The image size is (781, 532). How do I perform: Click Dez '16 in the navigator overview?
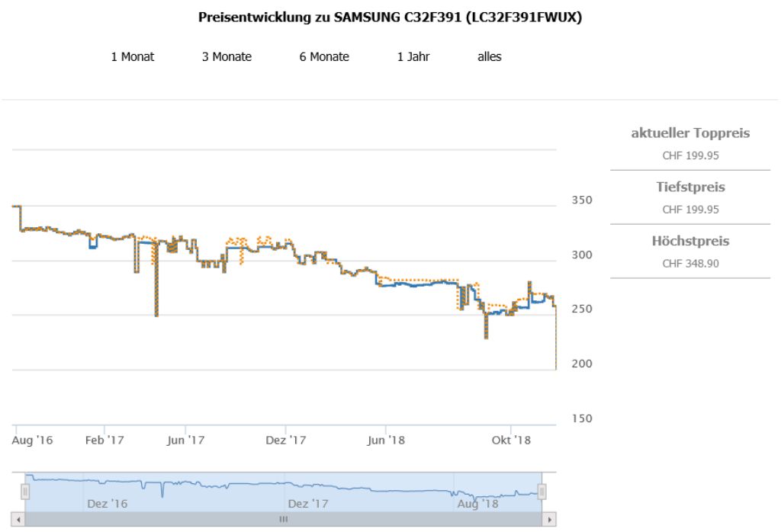[108, 504]
